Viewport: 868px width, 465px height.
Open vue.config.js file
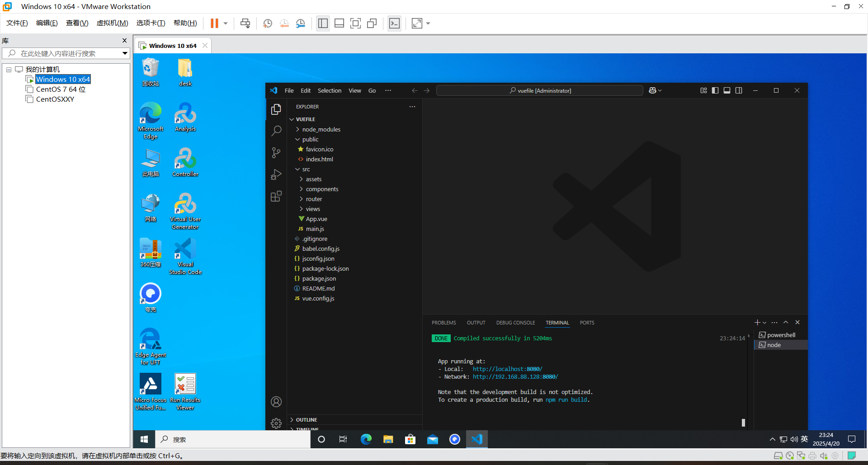(x=354, y=298)
